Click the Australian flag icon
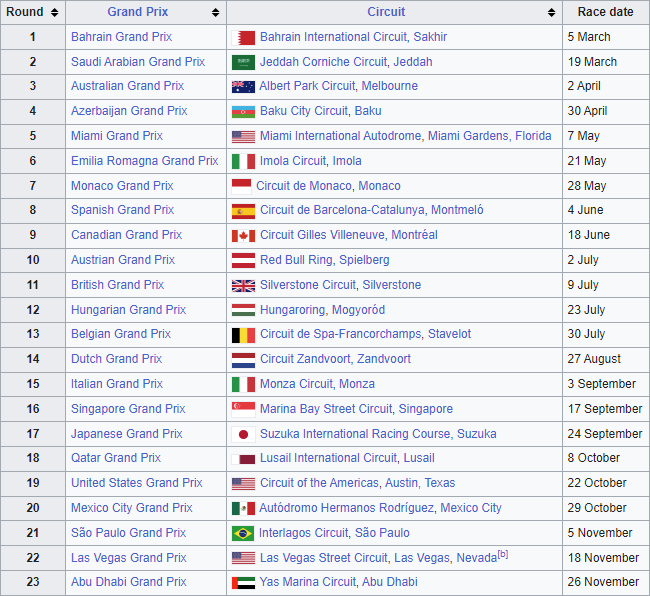This screenshot has width=650, height=596. pos(243,87)
